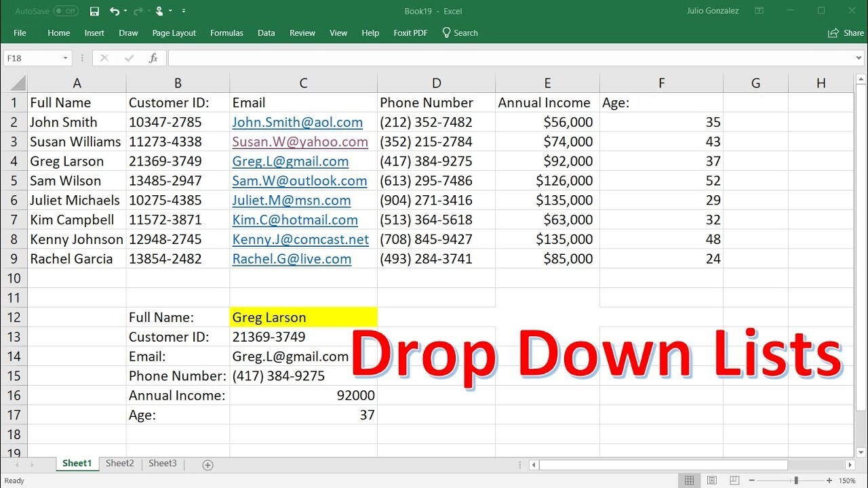Switch to Page Break Preview view

click(x=734, y=480)
